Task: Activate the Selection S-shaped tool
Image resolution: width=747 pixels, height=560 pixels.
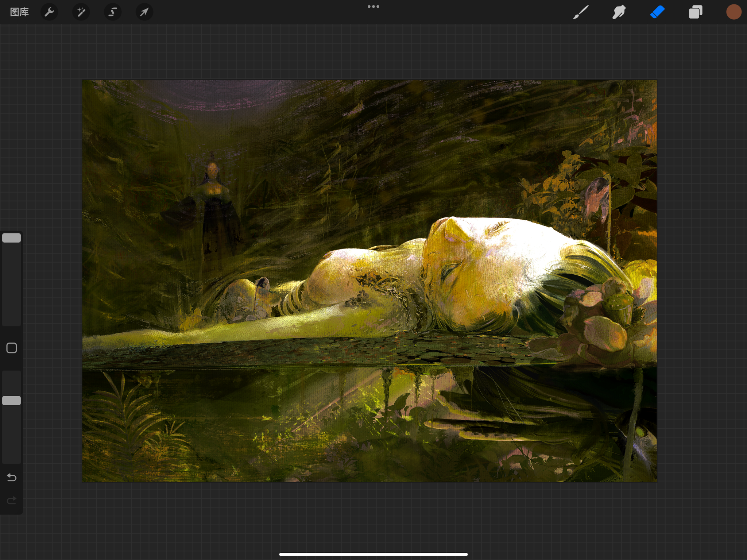Action: click(x=113, y=12)
